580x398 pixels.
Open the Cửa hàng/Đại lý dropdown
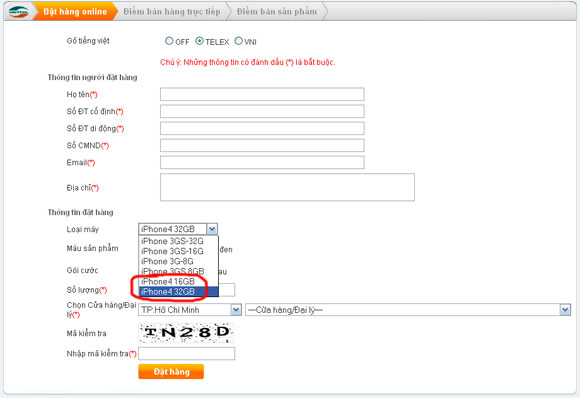408,310
